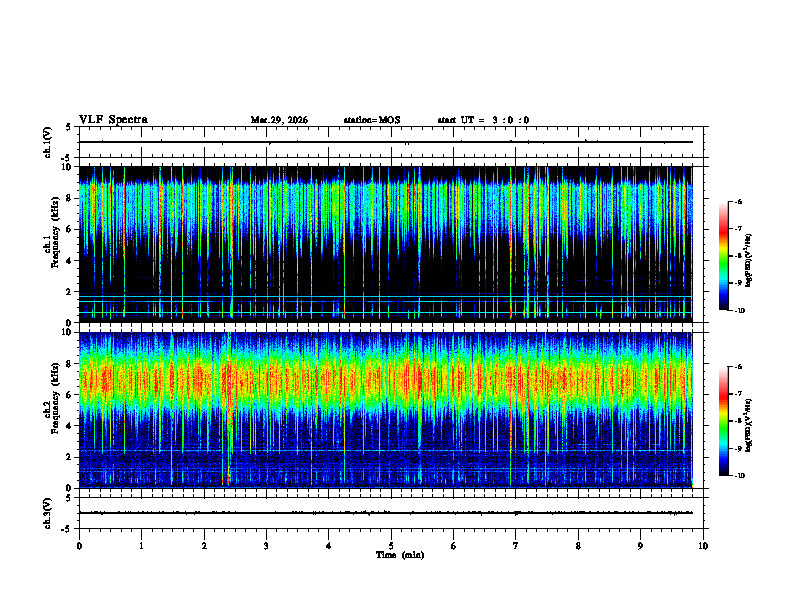This screenshot has width=792, height=612.
Task: Click the "3" tick on the Time axis
Action: (266, 546)
